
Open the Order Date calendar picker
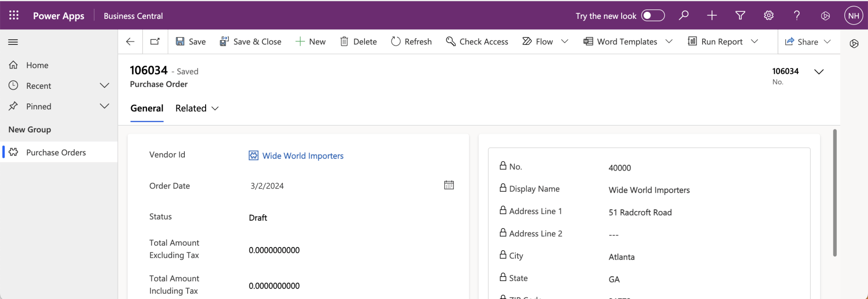(x=449, y=185)
